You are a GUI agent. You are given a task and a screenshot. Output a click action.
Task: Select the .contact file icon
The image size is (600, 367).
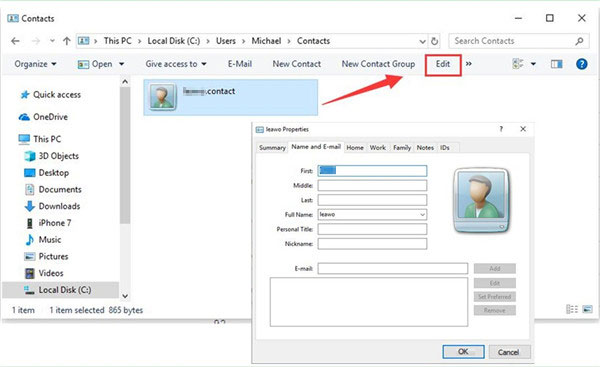click(x=163, y=97)
